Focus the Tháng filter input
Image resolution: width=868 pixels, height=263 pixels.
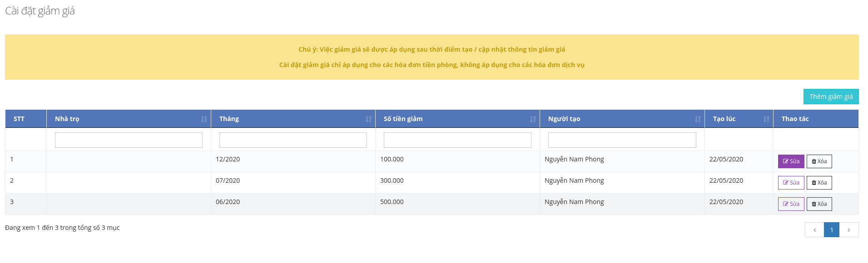(x=293, y=140)
